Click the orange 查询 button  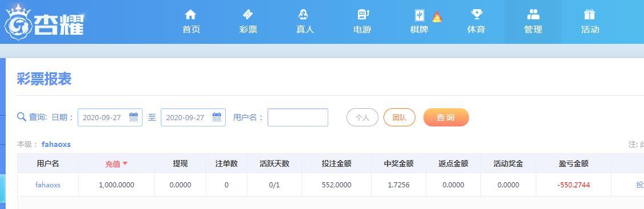tap(446, 117)
